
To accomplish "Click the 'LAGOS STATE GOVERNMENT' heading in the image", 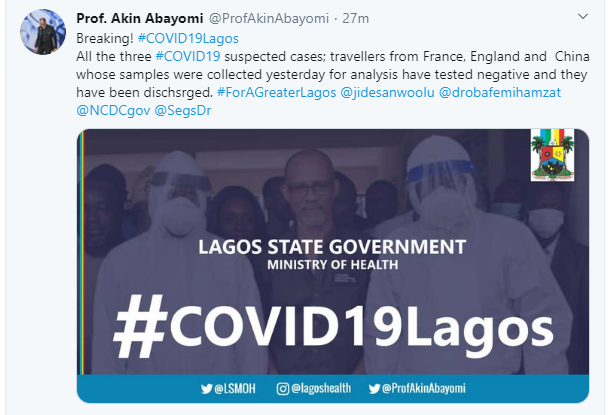I will pyautogui.click(x=333, y=247).
